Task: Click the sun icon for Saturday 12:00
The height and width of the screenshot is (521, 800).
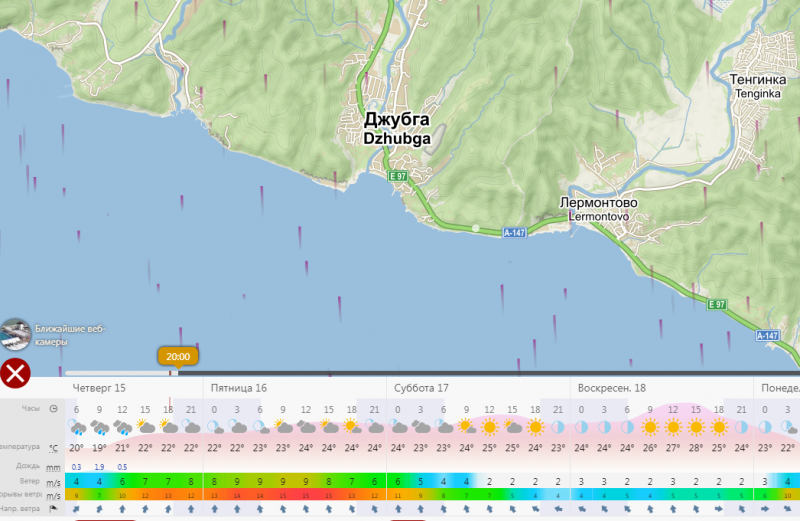Action: [x=490, y=428]
